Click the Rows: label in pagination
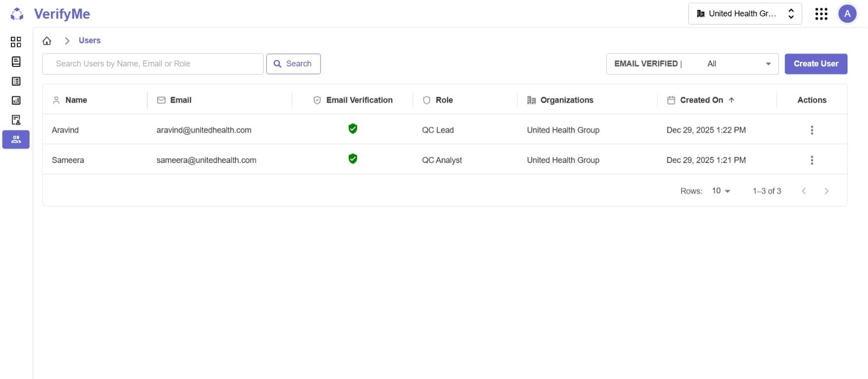The width and height of the screenshot is (868, 379). tap(691, 191)
